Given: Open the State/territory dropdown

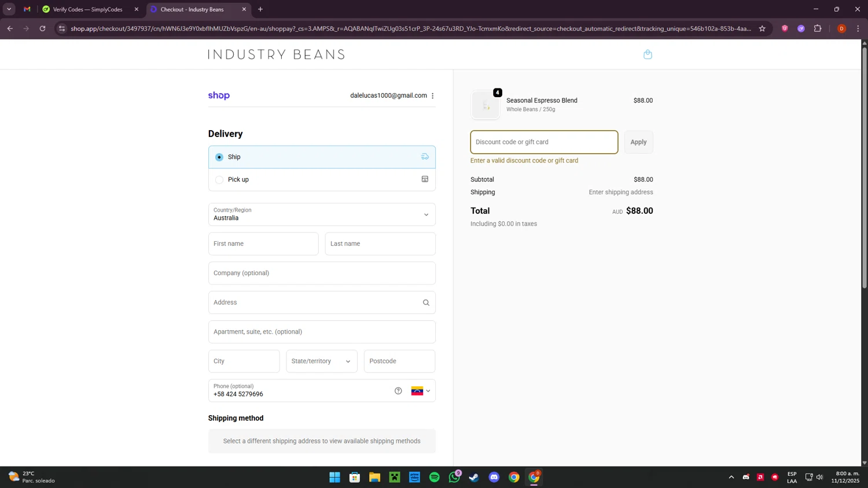Looking at the screenshot, I should pyautogui.click(x=322, y=361).
